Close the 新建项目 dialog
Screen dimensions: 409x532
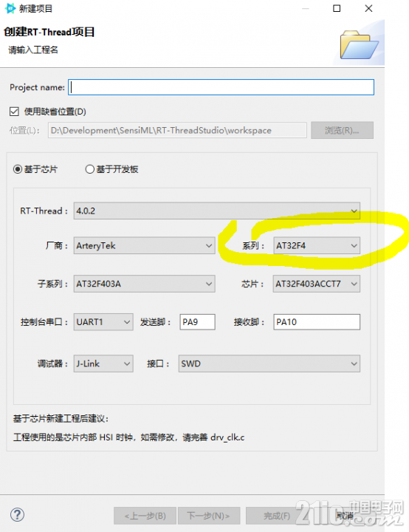(x=368, y=8)
